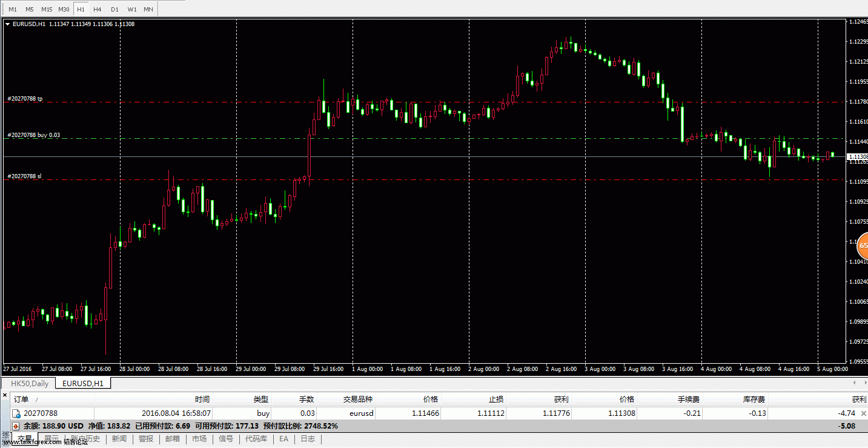Click the commission value -0.21
The height and width of the screenshot is (448, 868).
click(692, 413)
